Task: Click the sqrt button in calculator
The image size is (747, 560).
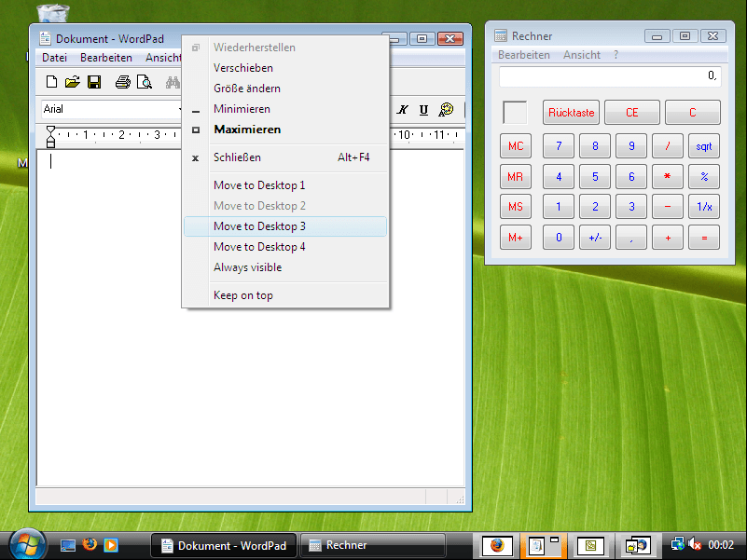Action: 704,146
